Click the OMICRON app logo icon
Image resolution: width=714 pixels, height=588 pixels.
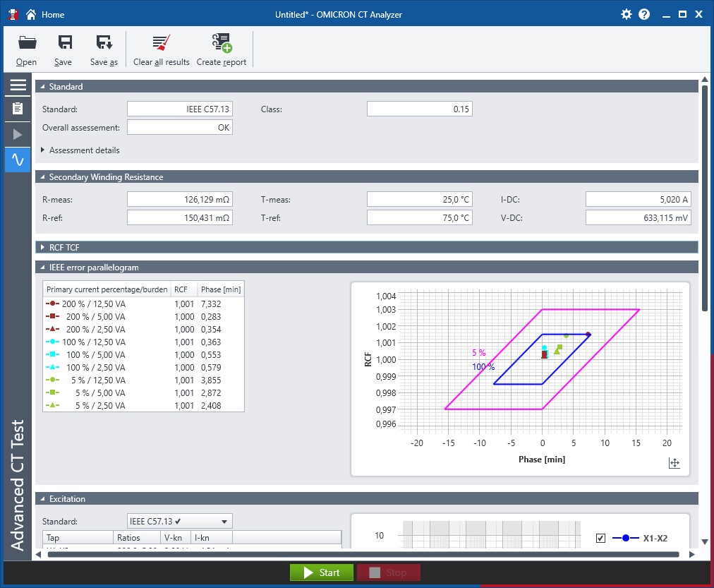[x=13, y=14]
